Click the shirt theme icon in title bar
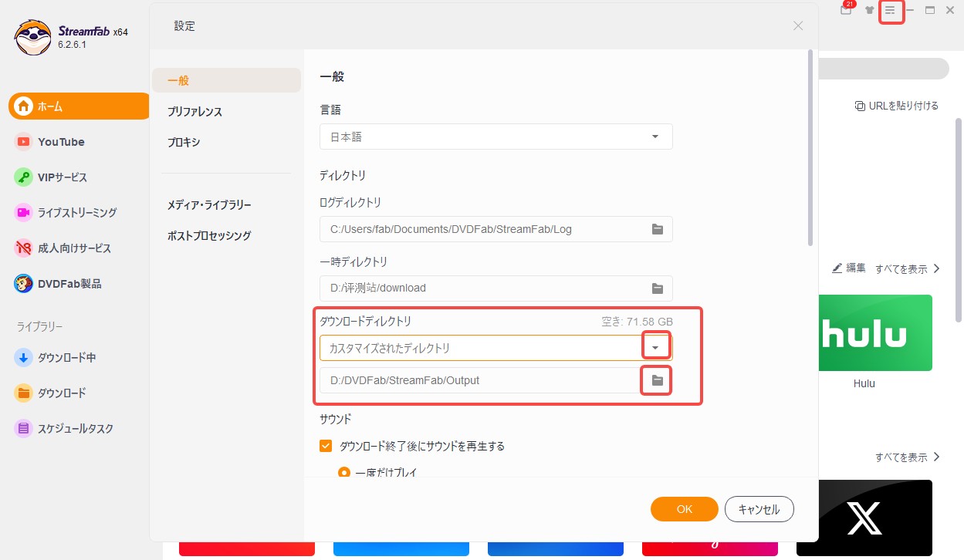Screen dimensions: 964x560 point(869,10)
